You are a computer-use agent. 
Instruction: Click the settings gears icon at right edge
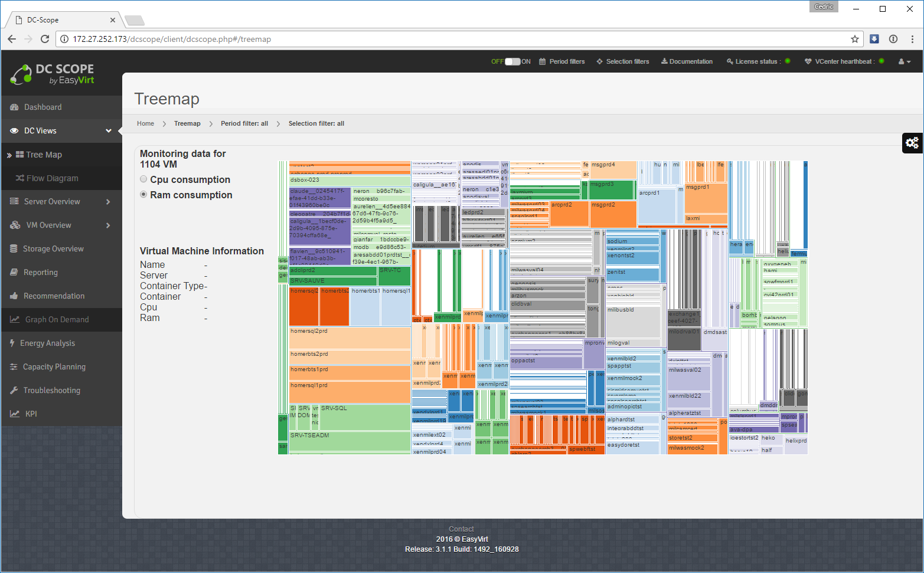(912, 143)
